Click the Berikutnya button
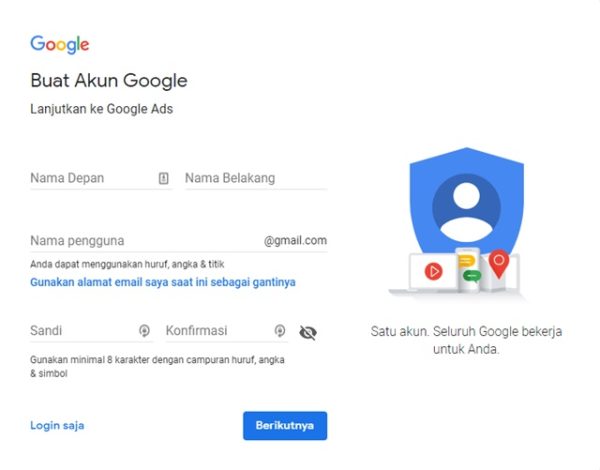The height and width of the screenshot is (470, 600). [285, 426]
